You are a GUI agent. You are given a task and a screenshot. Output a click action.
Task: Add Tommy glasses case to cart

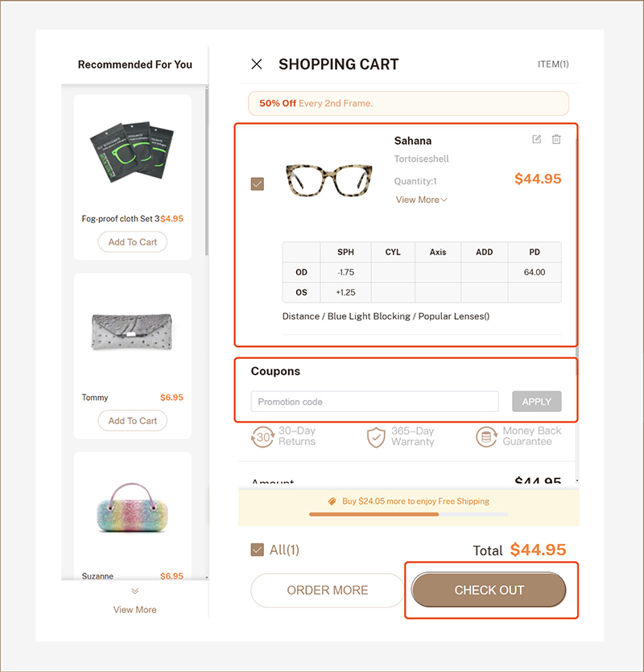(133, 421)
